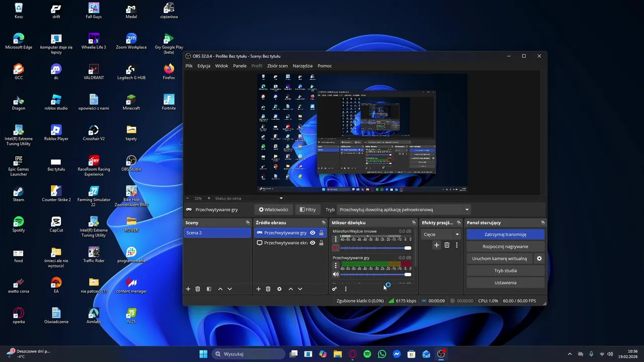
Task: Open Spotify from the taskbar
Action: (367, 354)
